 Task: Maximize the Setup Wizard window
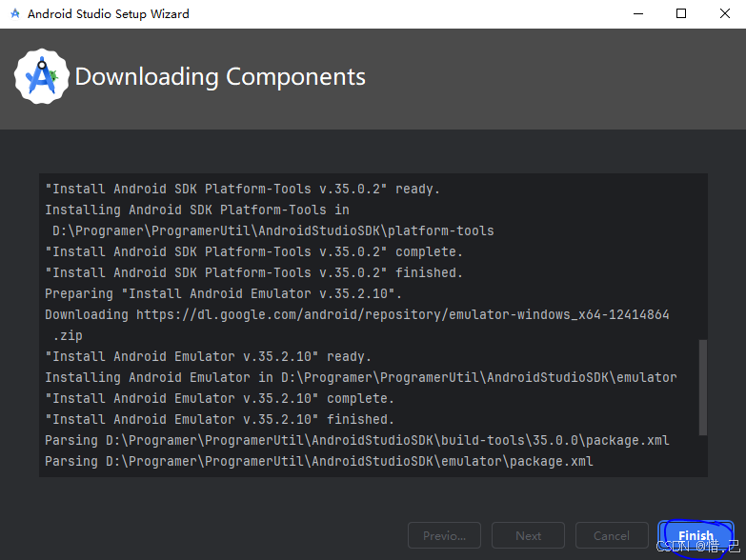[x=681, y=13]
